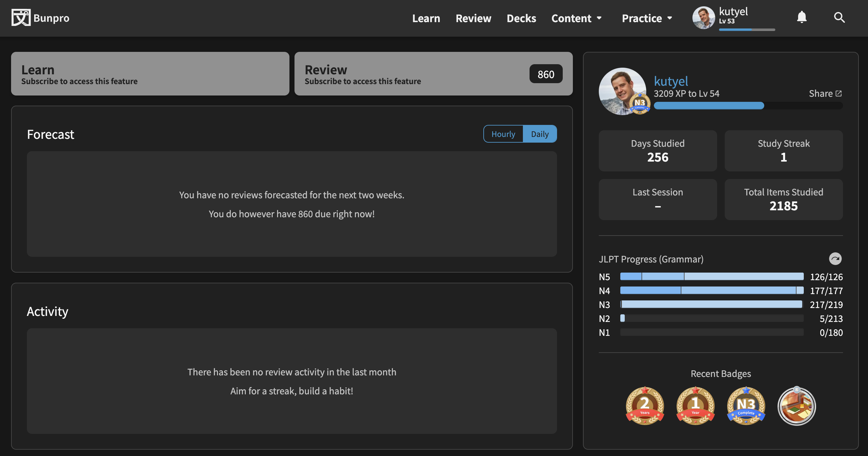The width and height of the screenshot is (868, 456).
Task: Click the room illustration badge
Action: click(x=796, y=406)
